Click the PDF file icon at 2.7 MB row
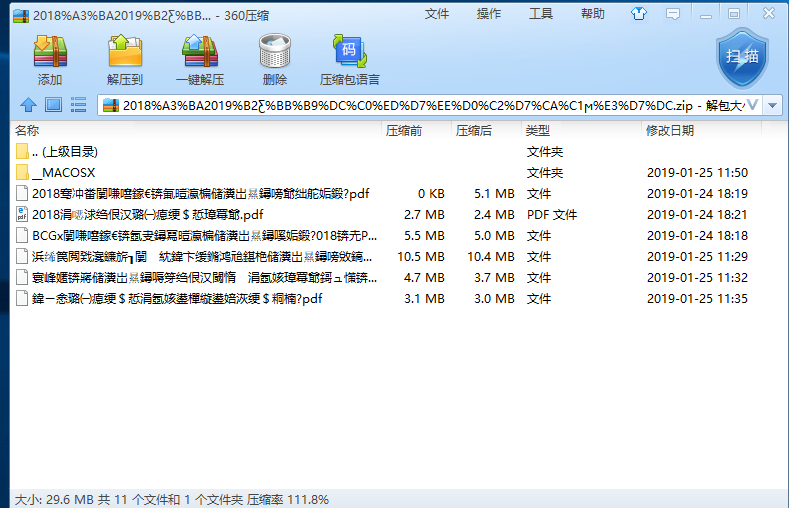The width and height of the screenshot is (789, 508). point(22,214)
